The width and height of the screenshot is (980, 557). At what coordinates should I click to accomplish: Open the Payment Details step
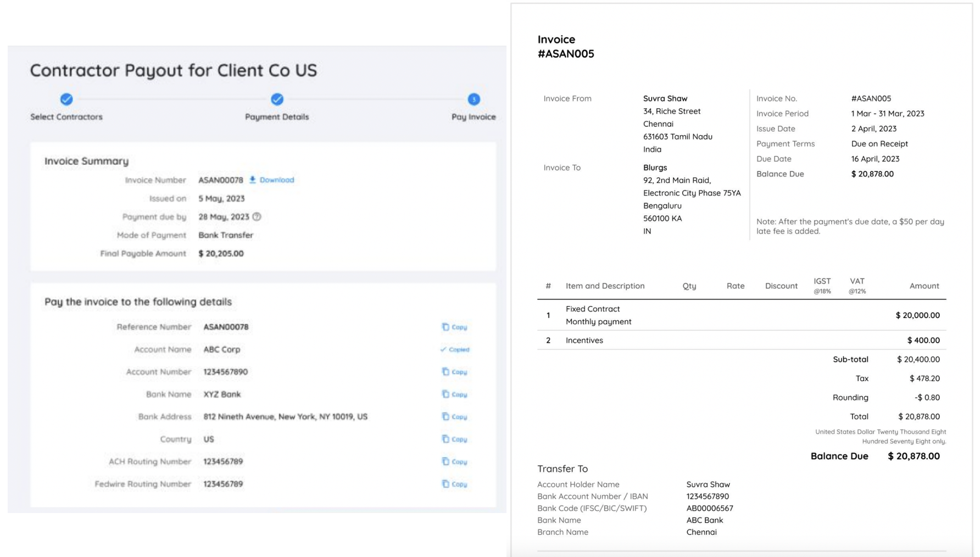277,99
